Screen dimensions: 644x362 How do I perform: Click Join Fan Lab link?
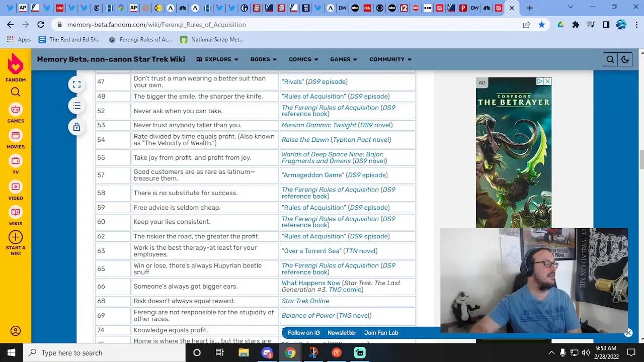(x=381, y=333)
